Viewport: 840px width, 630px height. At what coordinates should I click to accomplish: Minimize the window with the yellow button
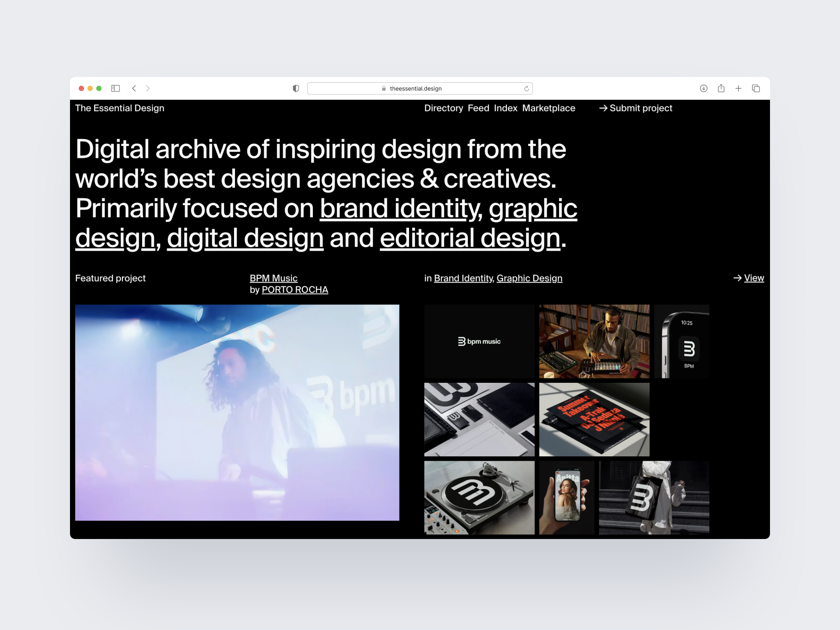click(90, 88)
